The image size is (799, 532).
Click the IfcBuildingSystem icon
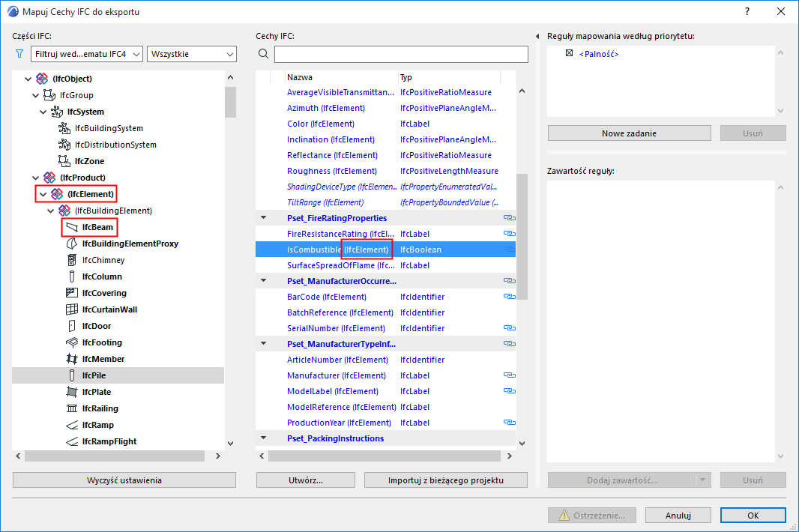coord(64,128)
